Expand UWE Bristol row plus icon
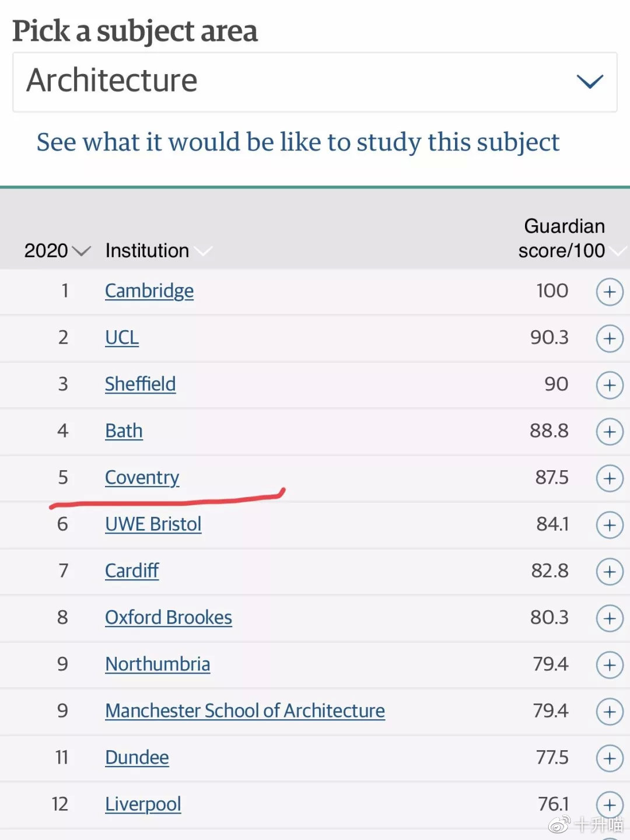Viewport: 630px width, 840px height. (x=610, y=525)
